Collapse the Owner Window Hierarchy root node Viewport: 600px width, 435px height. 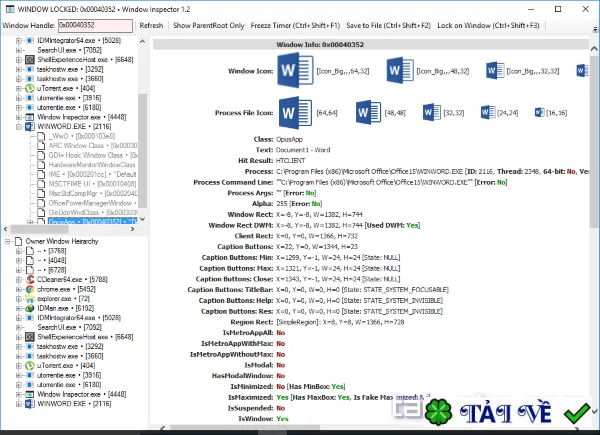pyautogui.click(x=7, y=241)
